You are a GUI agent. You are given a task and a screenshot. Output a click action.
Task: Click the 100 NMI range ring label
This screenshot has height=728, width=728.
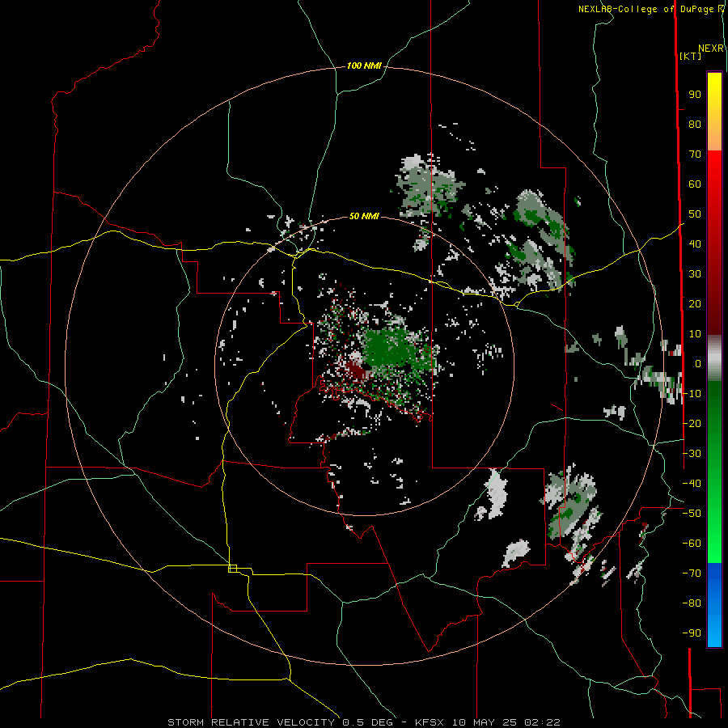click(x=364, y=66)
